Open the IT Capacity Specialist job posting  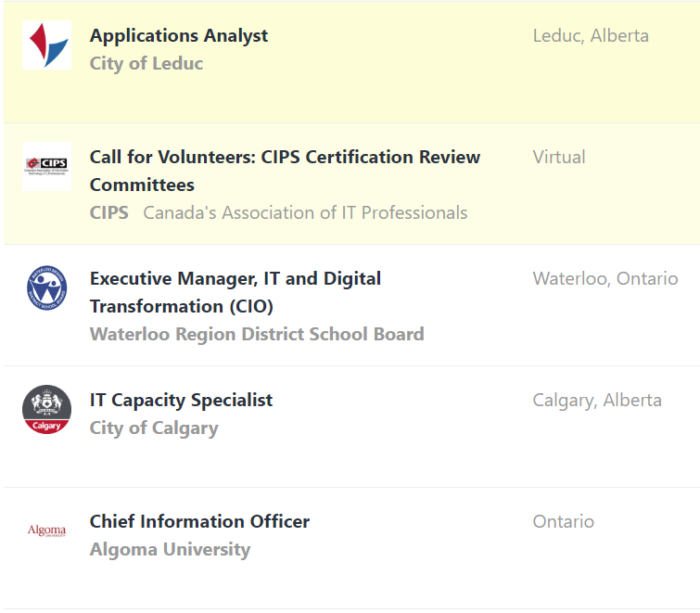click(x=181, y=401)
